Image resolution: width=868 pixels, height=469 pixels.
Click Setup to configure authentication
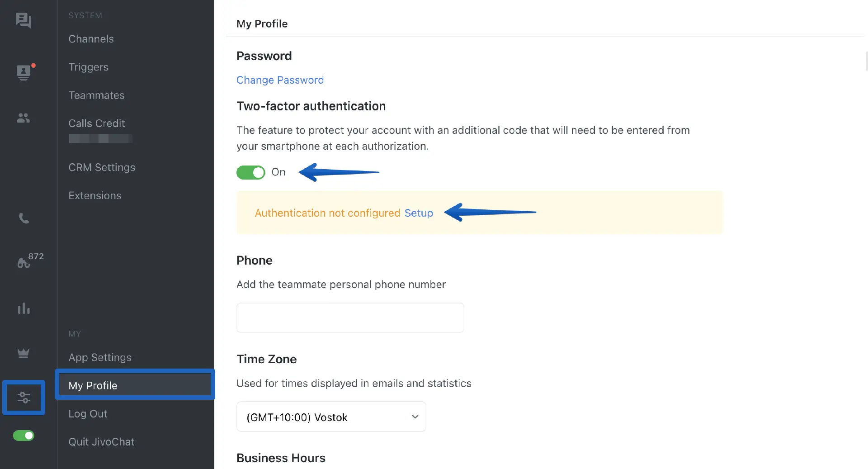point(419,213)
